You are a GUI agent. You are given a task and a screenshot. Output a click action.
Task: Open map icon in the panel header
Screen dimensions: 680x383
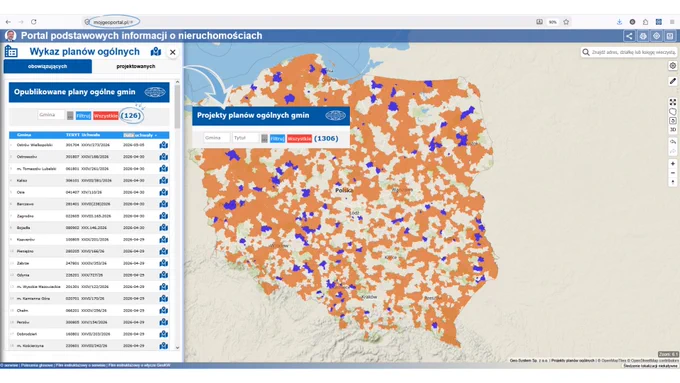(x=156, y=52)
